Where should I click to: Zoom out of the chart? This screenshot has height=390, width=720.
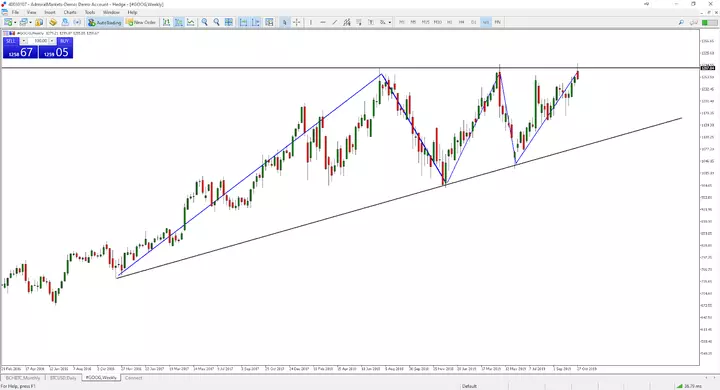(216, 22)
